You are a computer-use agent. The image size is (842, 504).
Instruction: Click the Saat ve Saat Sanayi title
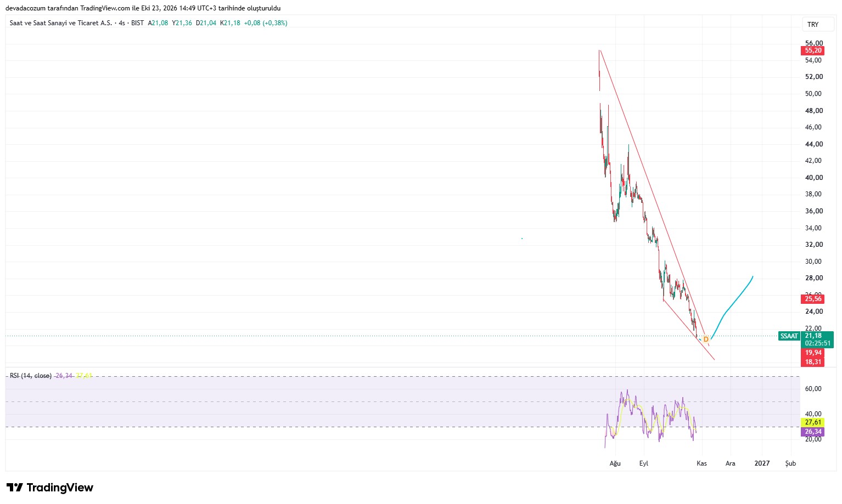point(61,23)
